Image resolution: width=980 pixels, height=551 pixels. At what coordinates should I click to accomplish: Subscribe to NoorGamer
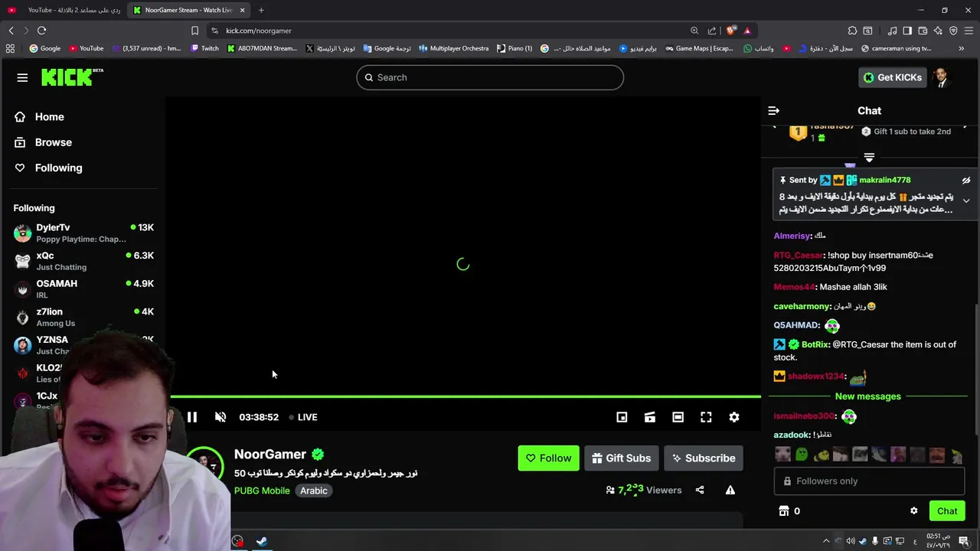[704, 458]
